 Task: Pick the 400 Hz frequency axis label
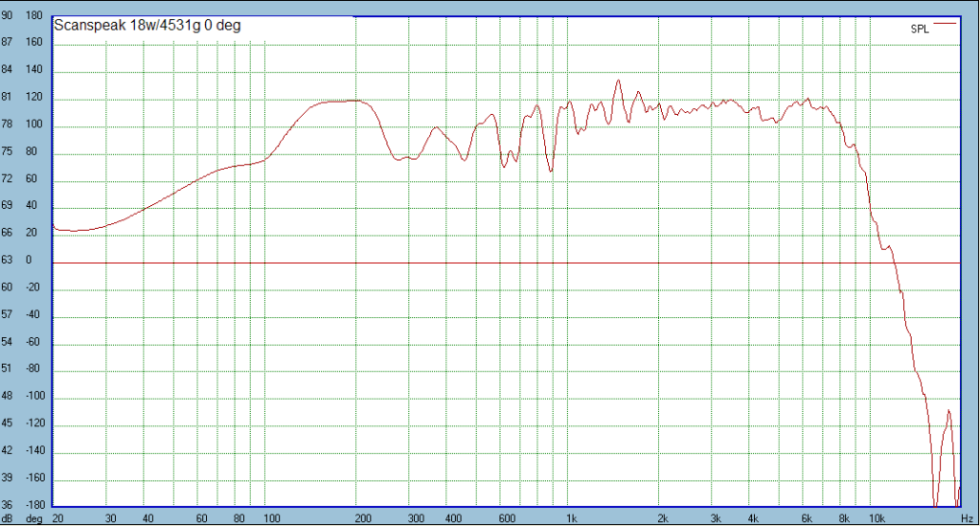pyautogui.click(x=454, y=518)
